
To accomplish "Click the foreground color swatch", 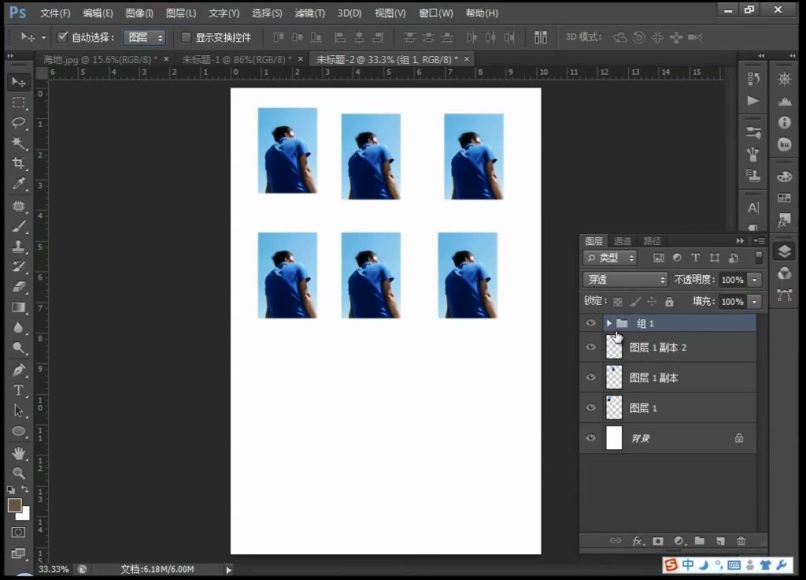I will (14, 505).
